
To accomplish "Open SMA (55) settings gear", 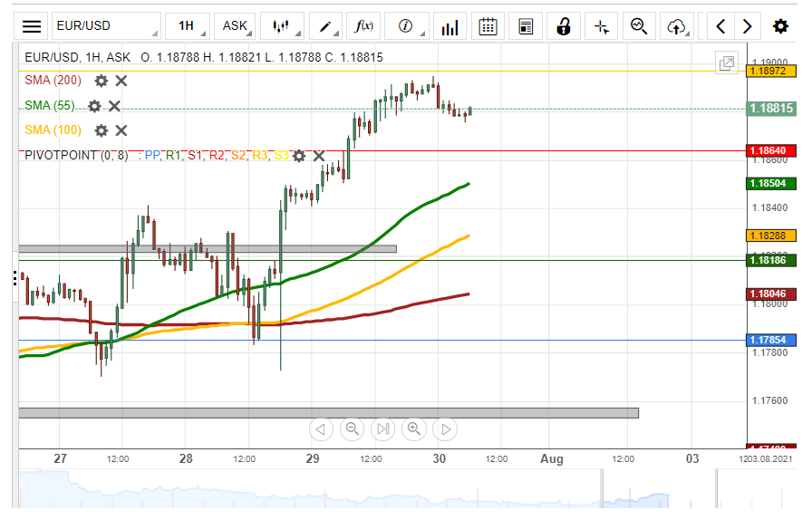I will pos(94,106).
